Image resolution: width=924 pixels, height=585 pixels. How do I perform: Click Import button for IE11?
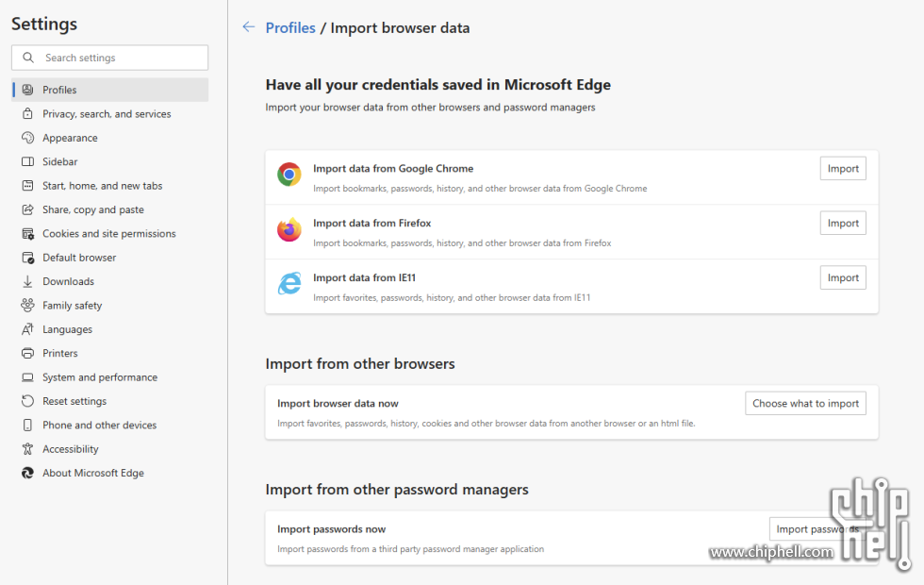click(843, 277)
